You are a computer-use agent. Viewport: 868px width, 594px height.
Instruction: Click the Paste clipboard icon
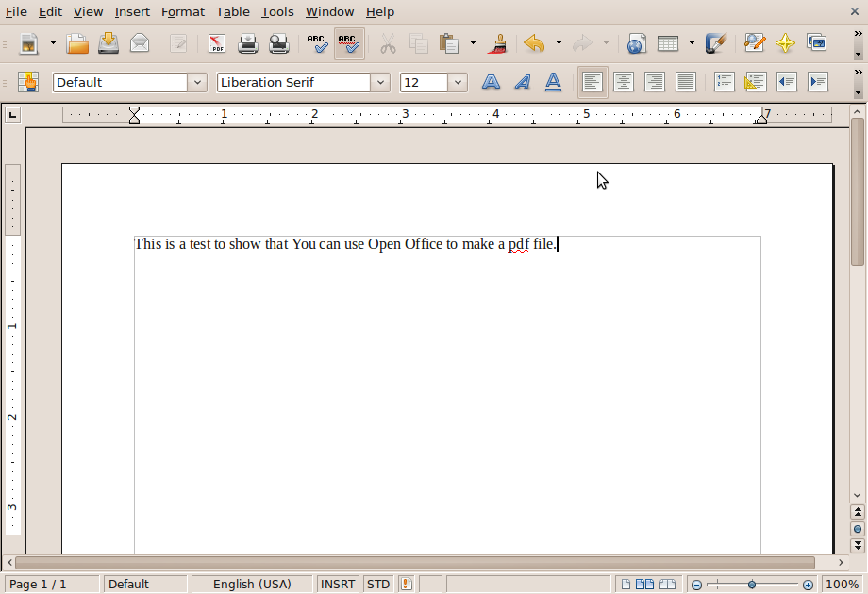pos(449,43)
